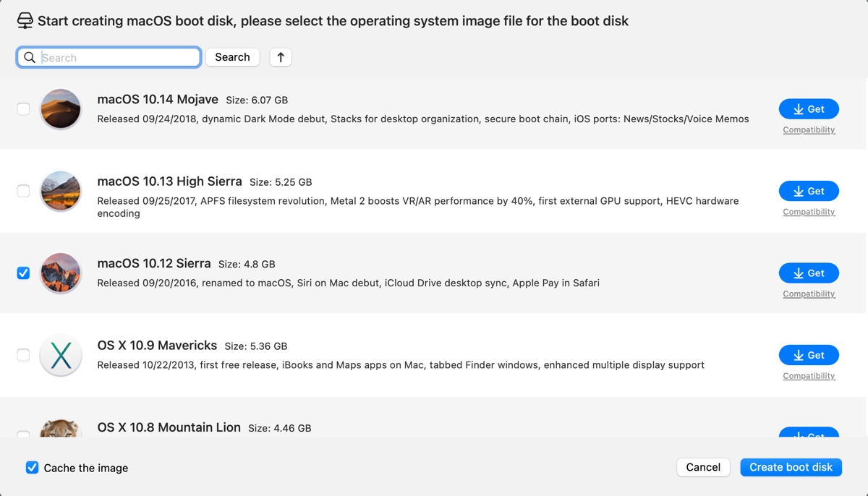Screen dimensions: 868x496
Task: Click the macOS Mojave desert icon
Action: [61, 109]
